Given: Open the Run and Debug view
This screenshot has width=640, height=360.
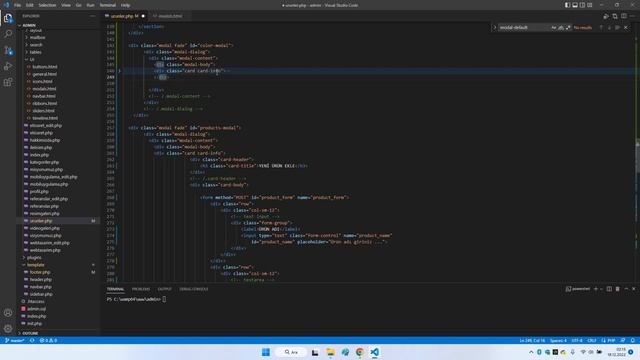Looking at the screenshot, I should [x=8, y=66].
